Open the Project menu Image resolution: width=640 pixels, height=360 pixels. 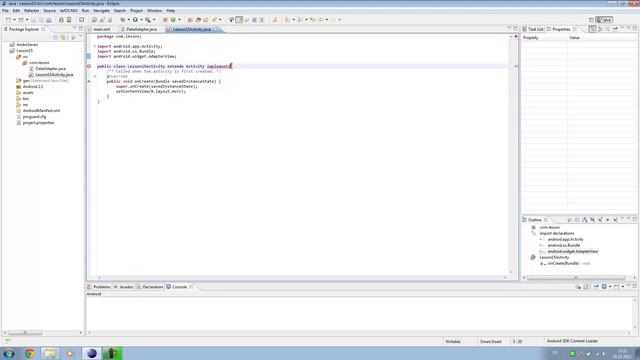(136, 11)
